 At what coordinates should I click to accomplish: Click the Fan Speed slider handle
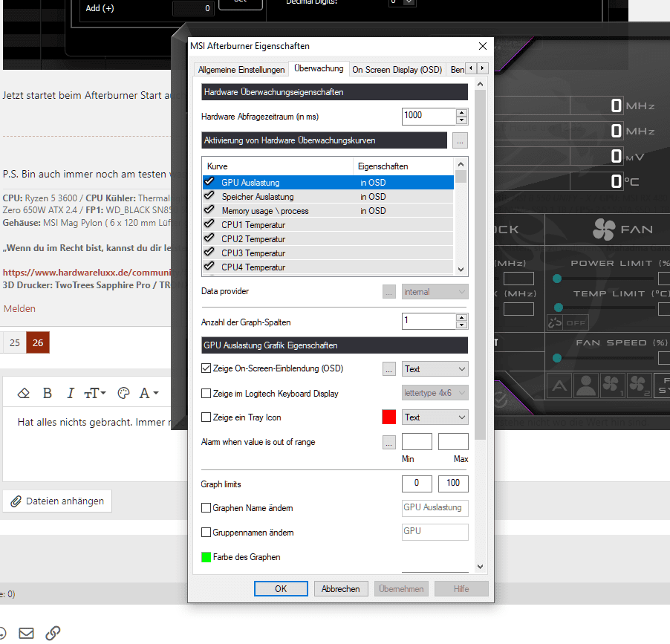[557, 358]
